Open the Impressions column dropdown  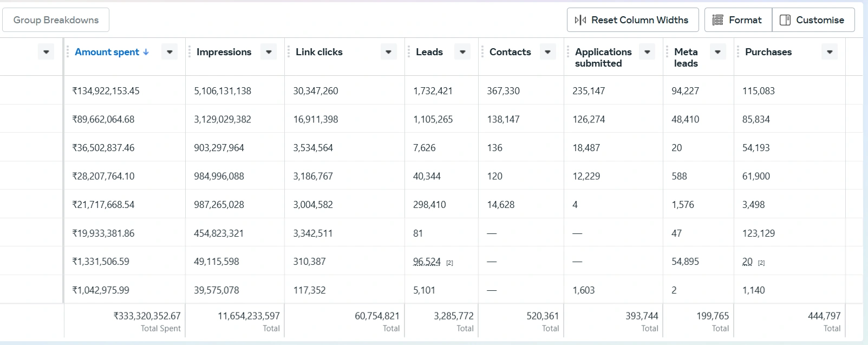pyautogui.click(x=269, y=52)
